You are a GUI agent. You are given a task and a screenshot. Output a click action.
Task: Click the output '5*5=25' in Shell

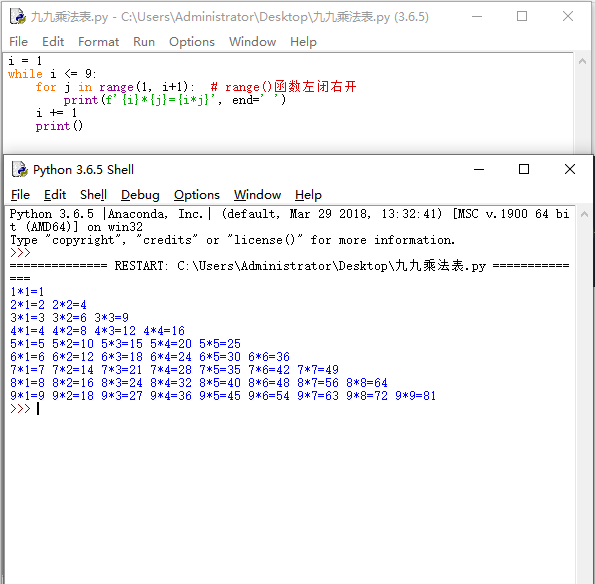pos(220,344)
